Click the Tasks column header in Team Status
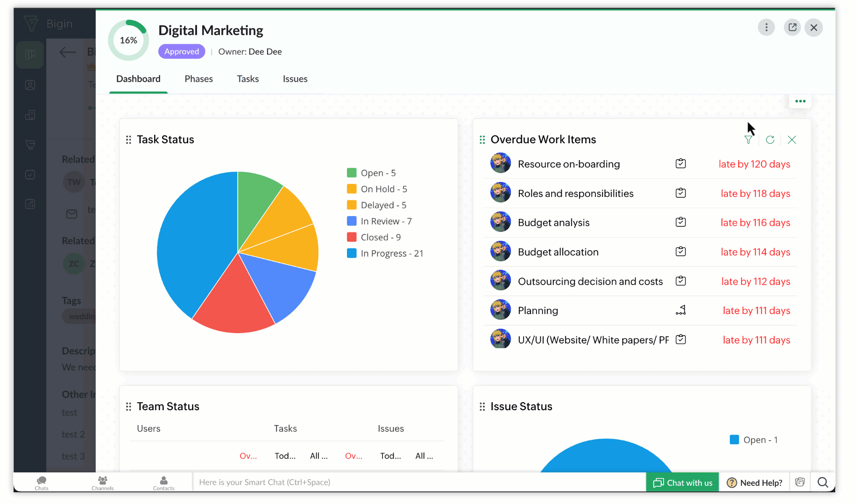855x504 pixels. pyautogui.click(x=285, y=428)
